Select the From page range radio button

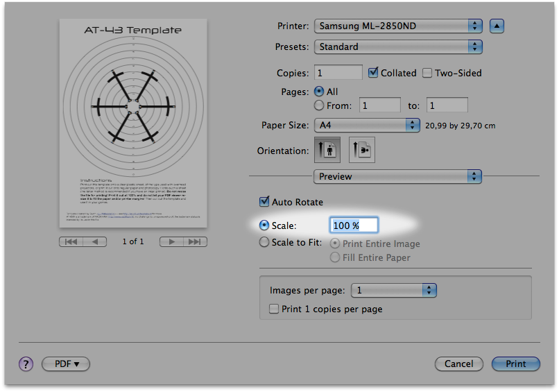[319, 105]
